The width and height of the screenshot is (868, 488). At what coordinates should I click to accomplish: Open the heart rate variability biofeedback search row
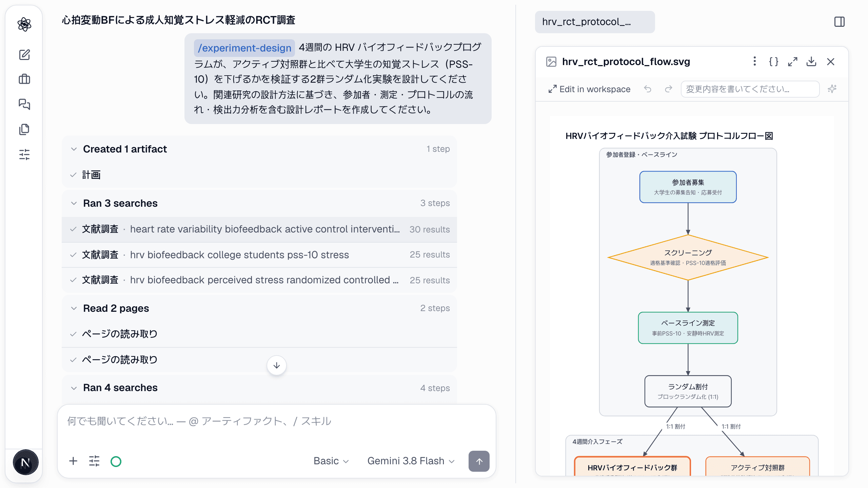[x=259, y=229]
